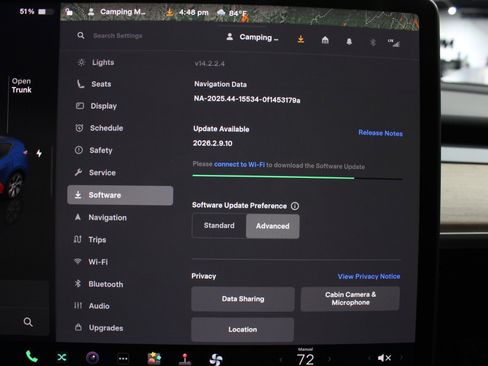Tap the 72 temperature setting
The image size is (488, 366).
(305, 360)
